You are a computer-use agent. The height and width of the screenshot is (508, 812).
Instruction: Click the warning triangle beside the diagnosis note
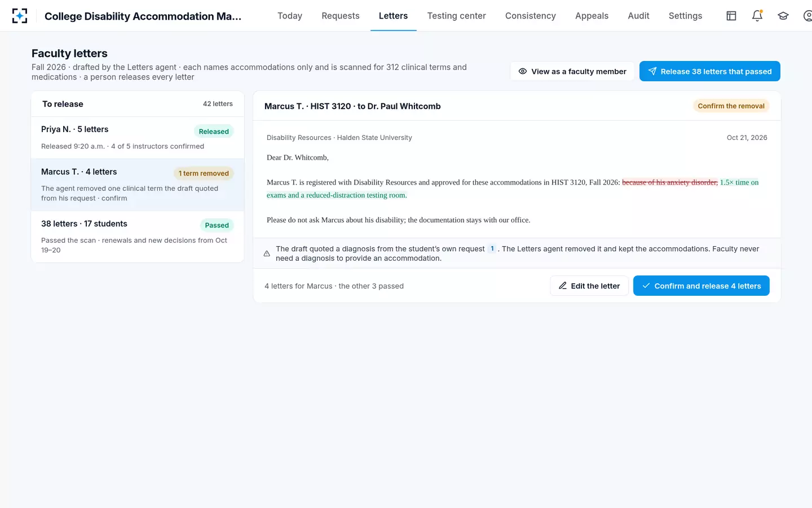coord(267,253)
